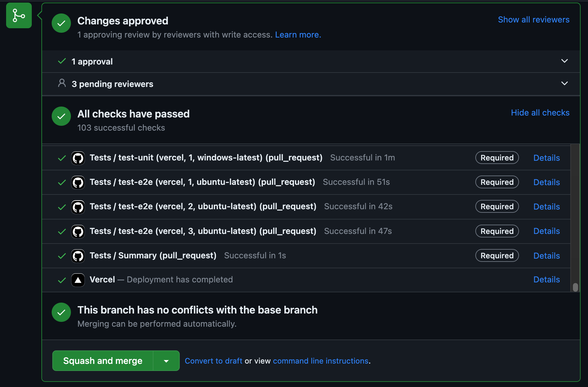The image size is (588, 387).
Task: Open the Learn more link
Action: [298, 35]
